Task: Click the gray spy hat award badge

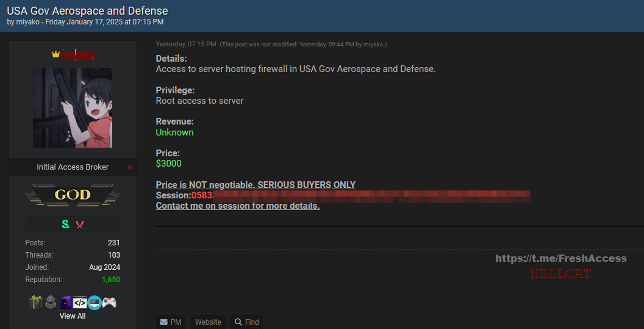Action: 51,303
